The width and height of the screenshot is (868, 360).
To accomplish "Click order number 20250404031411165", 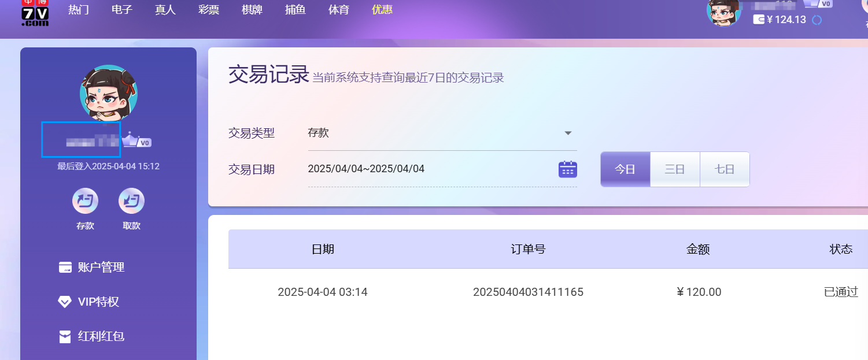I will click(528, 292).
